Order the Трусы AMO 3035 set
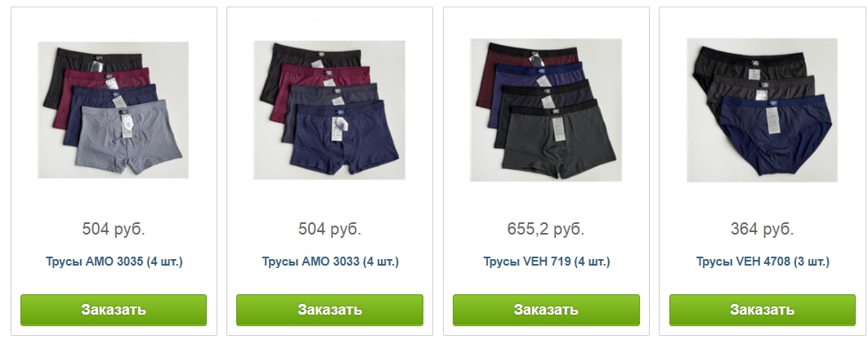This screenshot has width=868, height=340. click(x=114, y=310)
